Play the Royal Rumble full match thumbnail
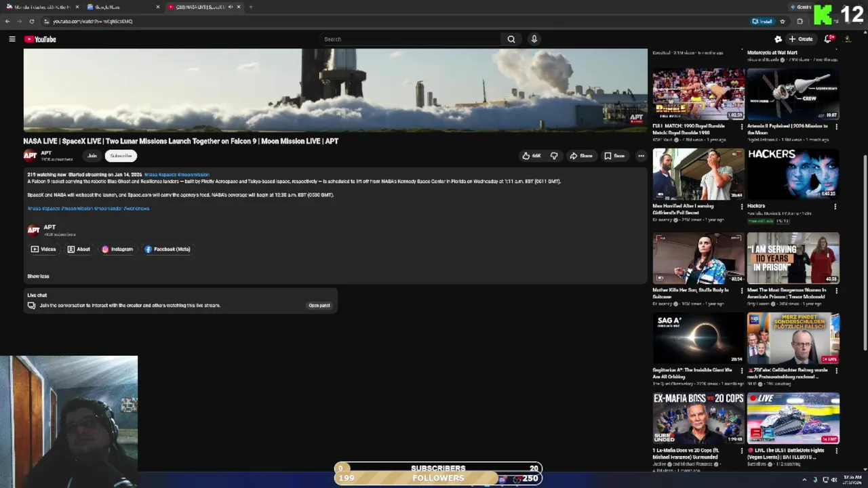Screen dimensions: 868x488 [698, 94]
